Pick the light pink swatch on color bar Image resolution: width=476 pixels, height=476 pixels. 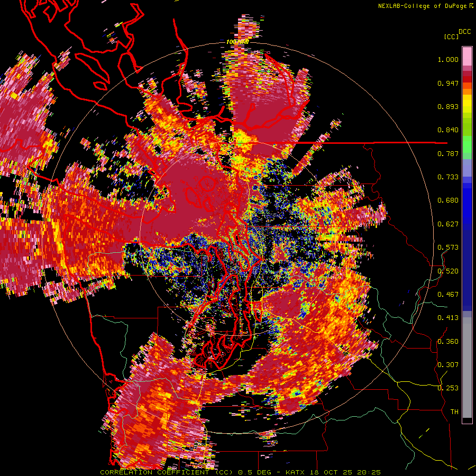[x=467, y=56]
